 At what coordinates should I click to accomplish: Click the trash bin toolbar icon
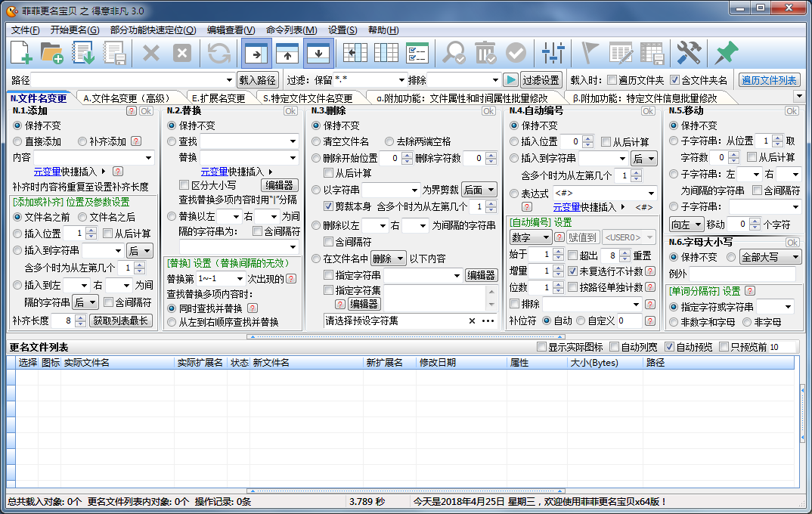point(485,53)
